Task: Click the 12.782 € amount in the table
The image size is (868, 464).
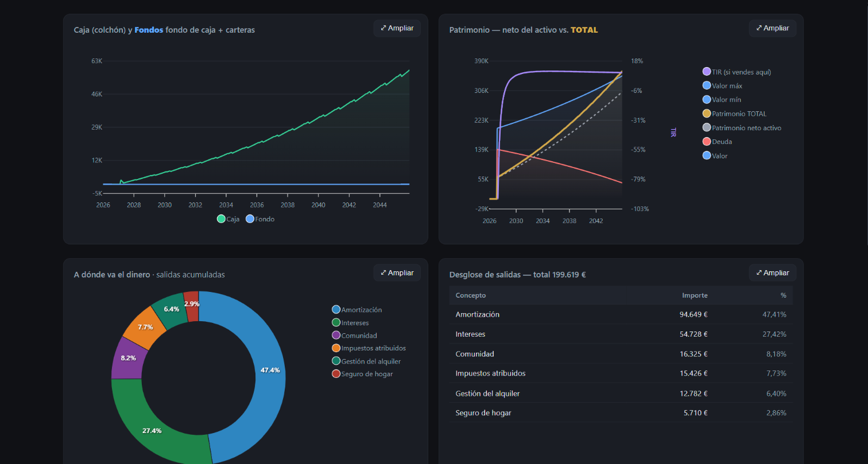Action: pos(693,393)
